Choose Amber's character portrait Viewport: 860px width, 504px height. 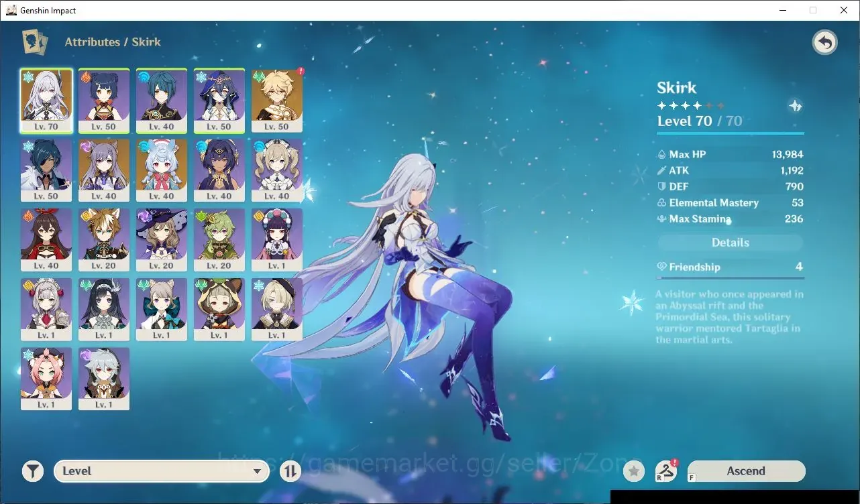point(46,240)
